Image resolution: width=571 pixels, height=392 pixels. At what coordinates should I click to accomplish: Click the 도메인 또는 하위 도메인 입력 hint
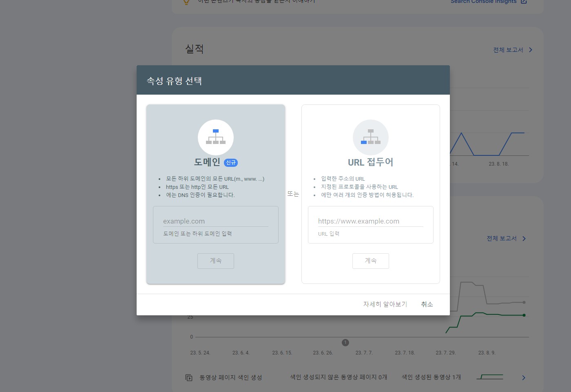pos(197,234)
